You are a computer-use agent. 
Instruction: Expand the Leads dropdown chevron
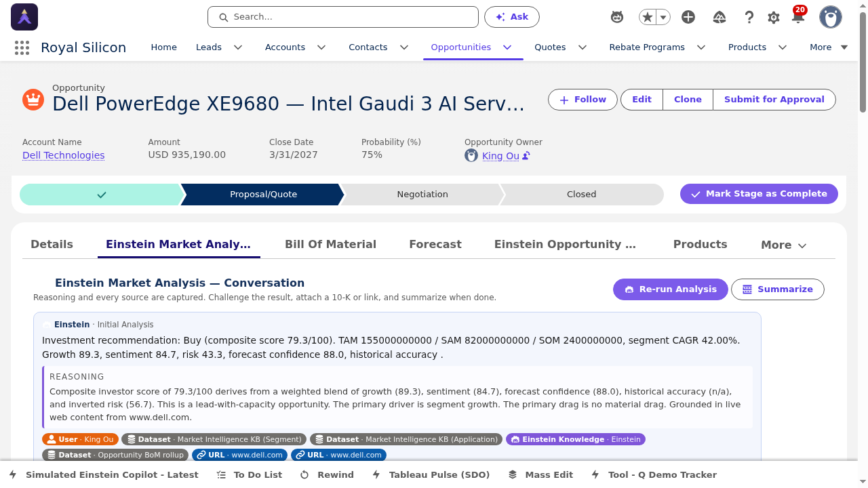click(x=238, y=47)
